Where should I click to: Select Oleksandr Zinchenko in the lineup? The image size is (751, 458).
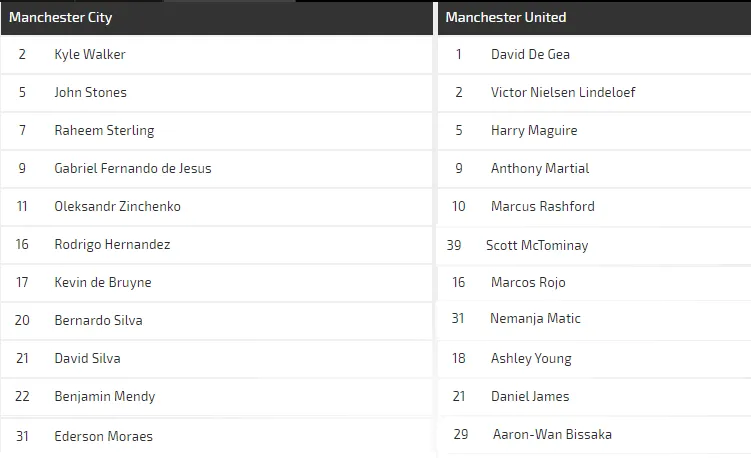click(117, 206)
